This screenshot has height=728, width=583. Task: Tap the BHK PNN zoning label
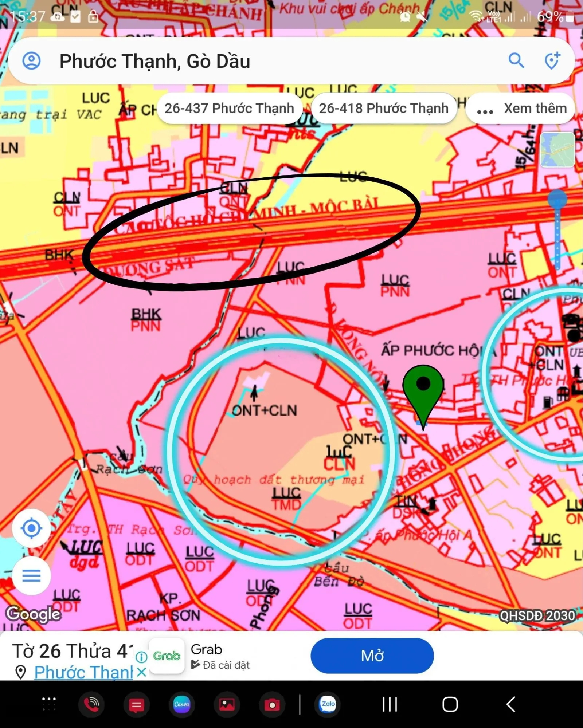coord(146,319)
